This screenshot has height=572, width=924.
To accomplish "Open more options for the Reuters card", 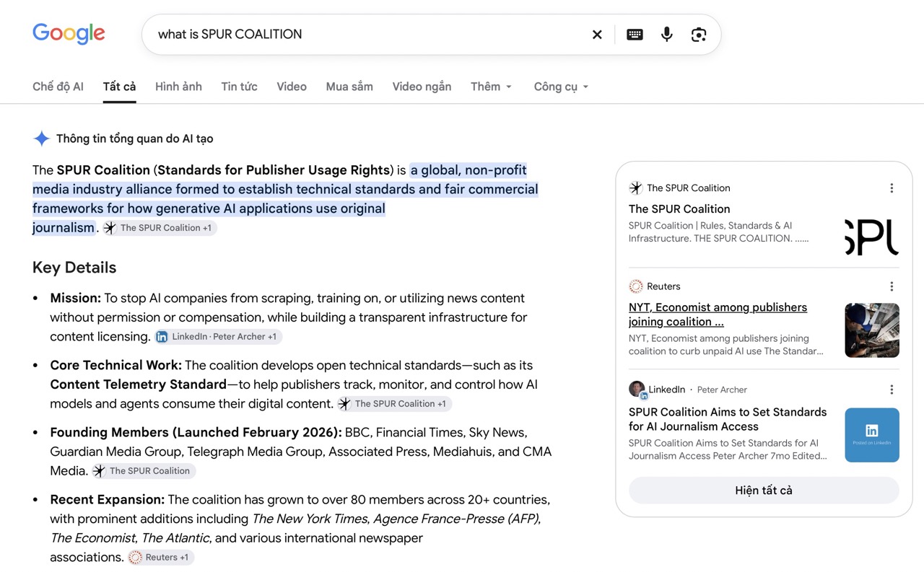I will (x=892, y=286).
